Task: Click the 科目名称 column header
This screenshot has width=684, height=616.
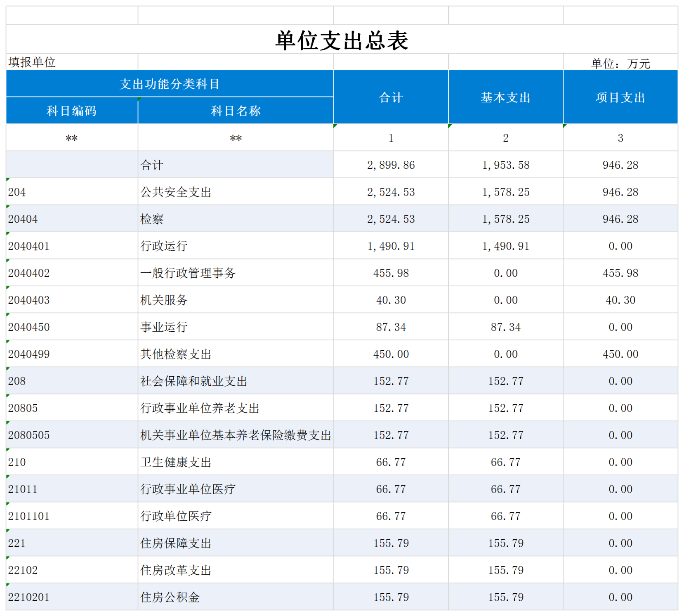Action: (x=236, y=111)
